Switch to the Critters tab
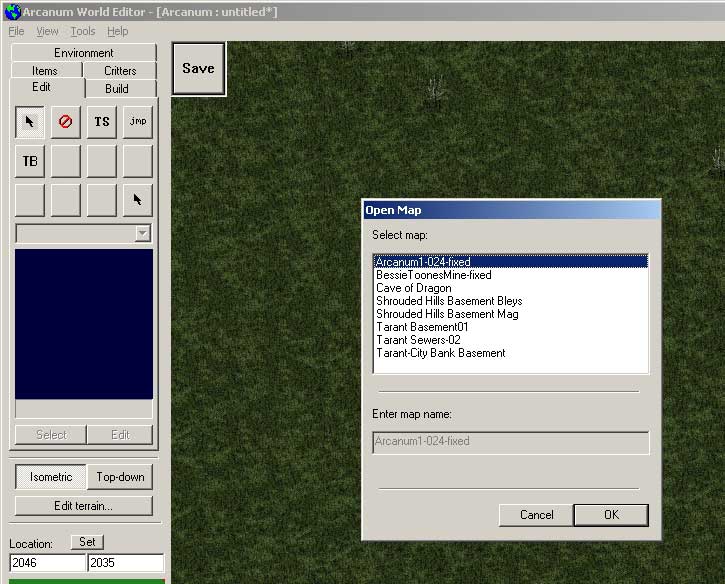 (x=120, y=71)
